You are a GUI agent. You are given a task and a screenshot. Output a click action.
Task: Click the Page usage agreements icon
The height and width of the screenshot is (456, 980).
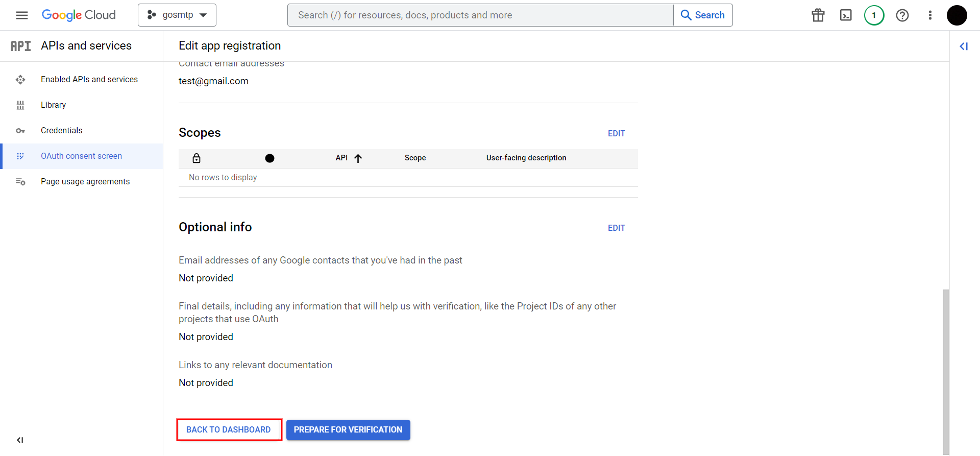tap(20, 182)
